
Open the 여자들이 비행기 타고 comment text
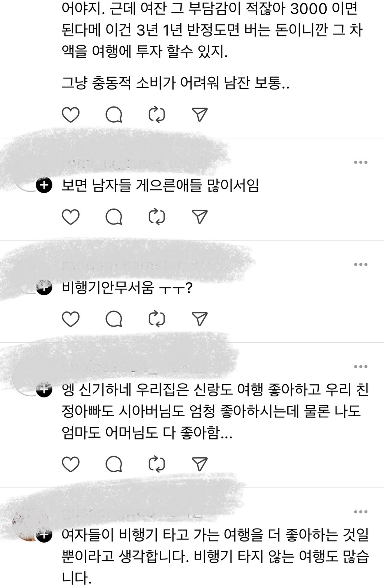tap(215, 556)
